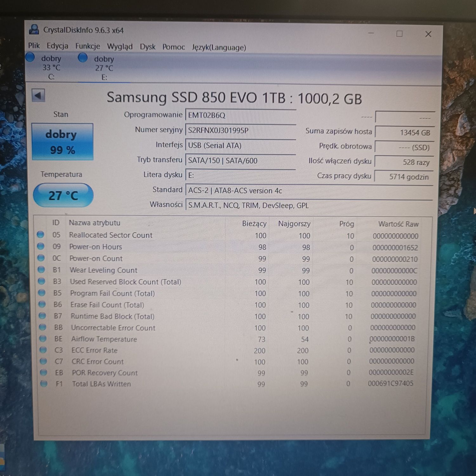Screen dimensions: 476x476
Task: Click the dobry 99 % health status button
Action: [63, 142]
